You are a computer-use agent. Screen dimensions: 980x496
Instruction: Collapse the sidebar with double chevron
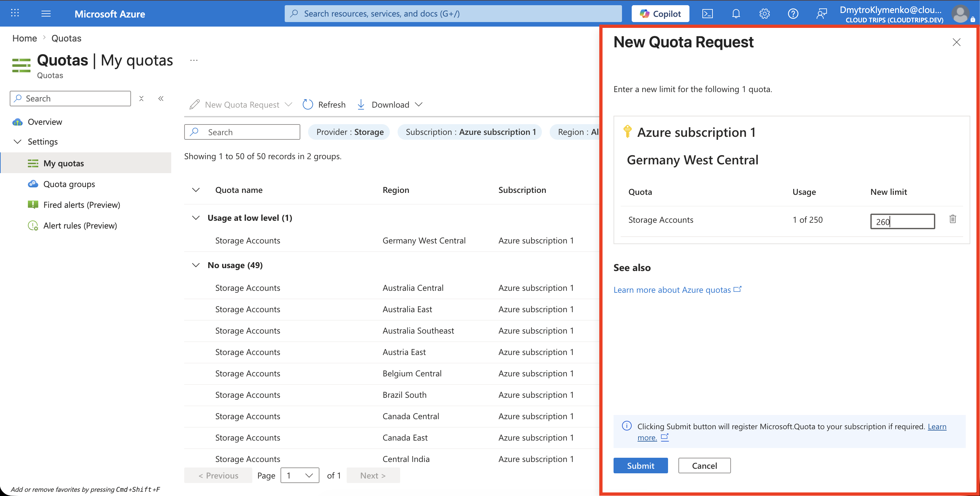[x=161, y=99]
